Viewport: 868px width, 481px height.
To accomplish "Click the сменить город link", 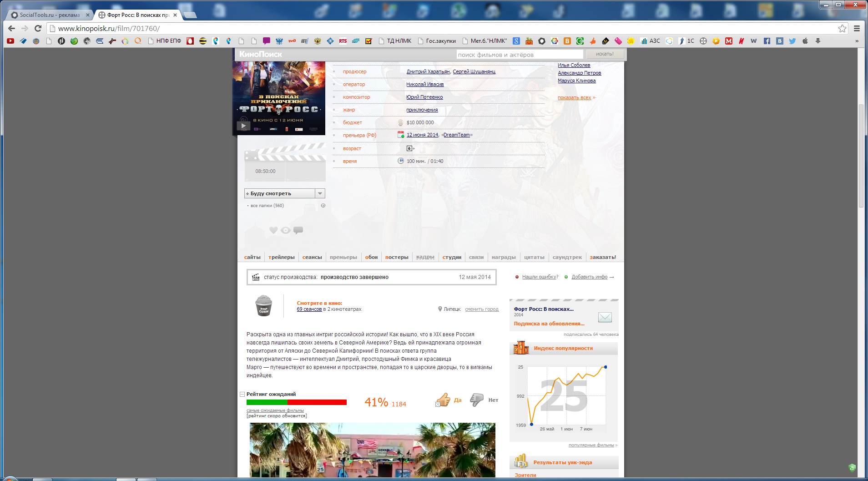I will 482,309.
